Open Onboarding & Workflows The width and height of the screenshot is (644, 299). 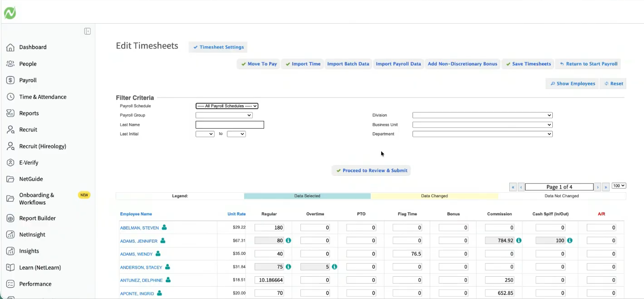(37, 199)
